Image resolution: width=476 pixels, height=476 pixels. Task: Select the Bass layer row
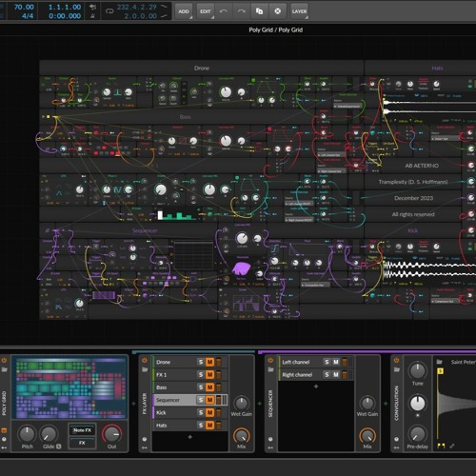(x=189, y=387)
